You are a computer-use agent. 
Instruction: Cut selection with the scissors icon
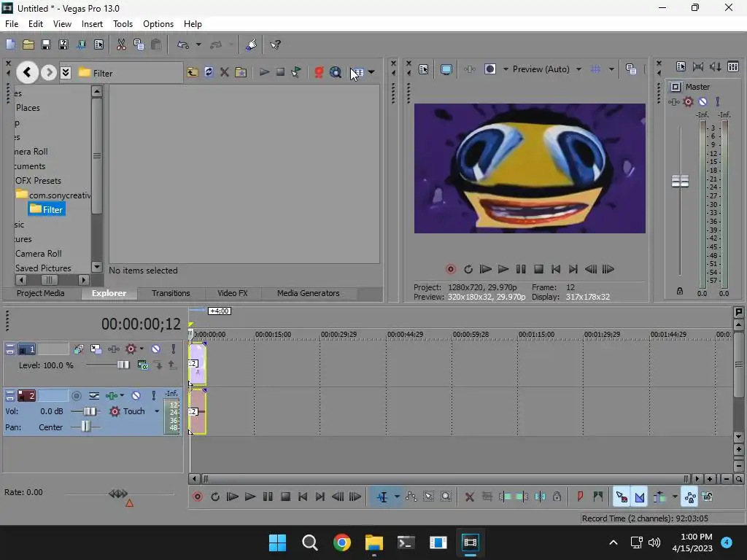click(x=121, y=44)
